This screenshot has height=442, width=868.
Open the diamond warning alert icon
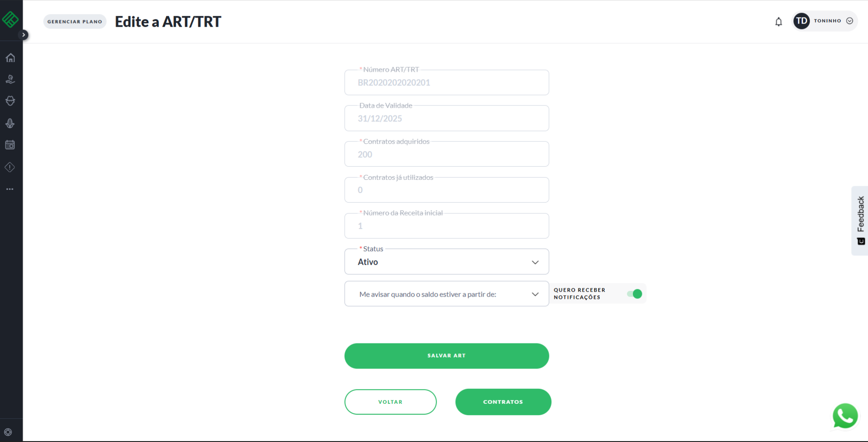10,167
